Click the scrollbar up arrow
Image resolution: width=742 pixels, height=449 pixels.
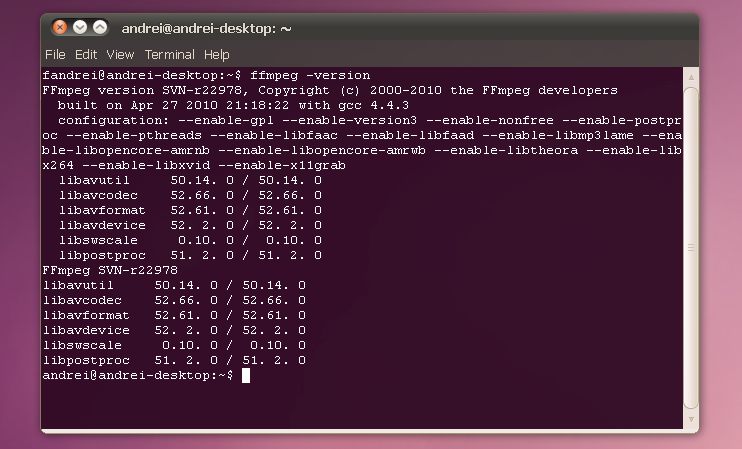(x=691, y=77)
